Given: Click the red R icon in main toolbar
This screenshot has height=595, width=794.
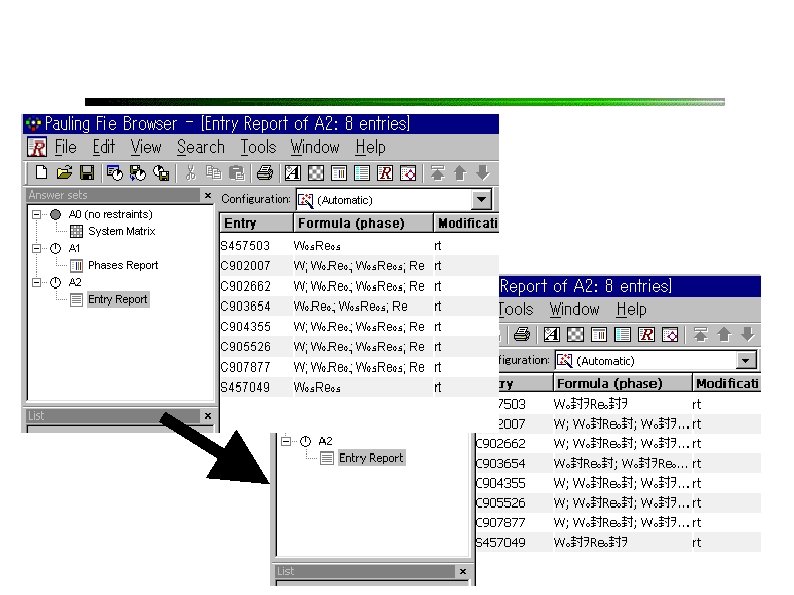Looking at the screenshot, I should [385, 173].
